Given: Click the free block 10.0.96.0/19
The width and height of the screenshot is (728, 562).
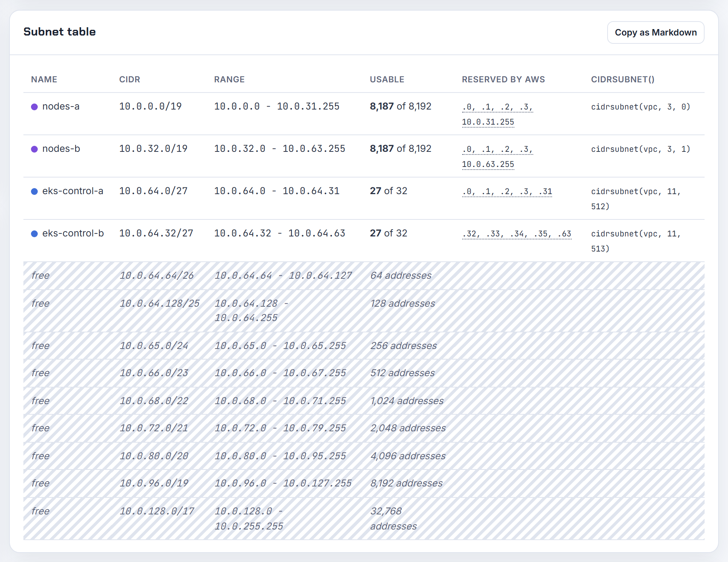Looking at the screenshot, I should (154, 483).
